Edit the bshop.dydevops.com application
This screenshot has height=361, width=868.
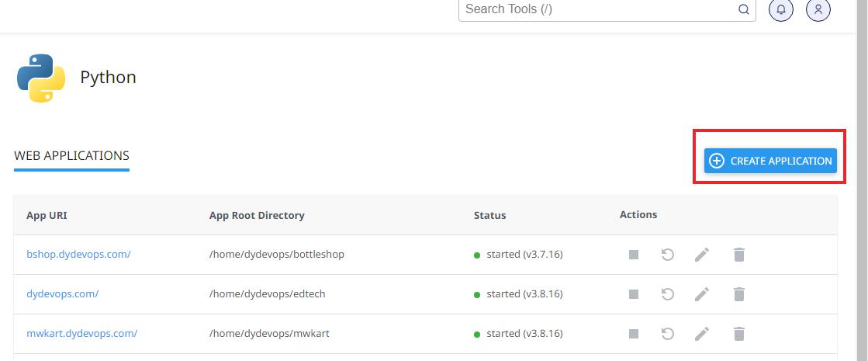702,255
